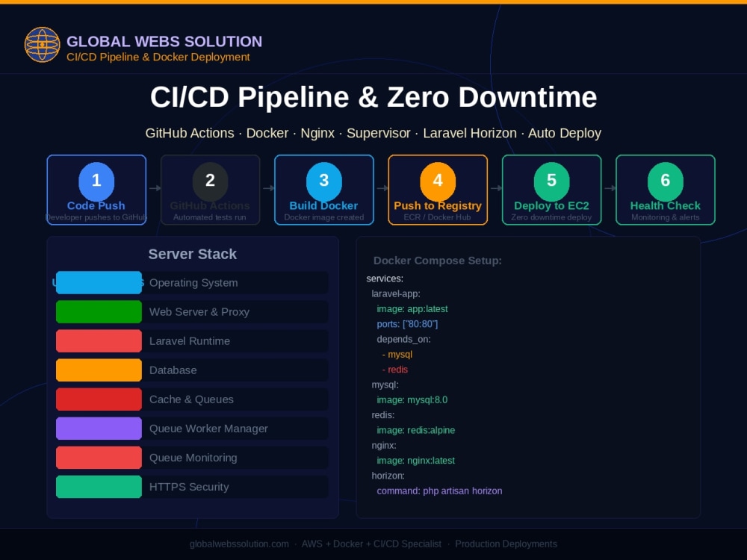Click 'Production Deployments' footer text
Viewport: 747px width, 560px height.
pos(506,544)
